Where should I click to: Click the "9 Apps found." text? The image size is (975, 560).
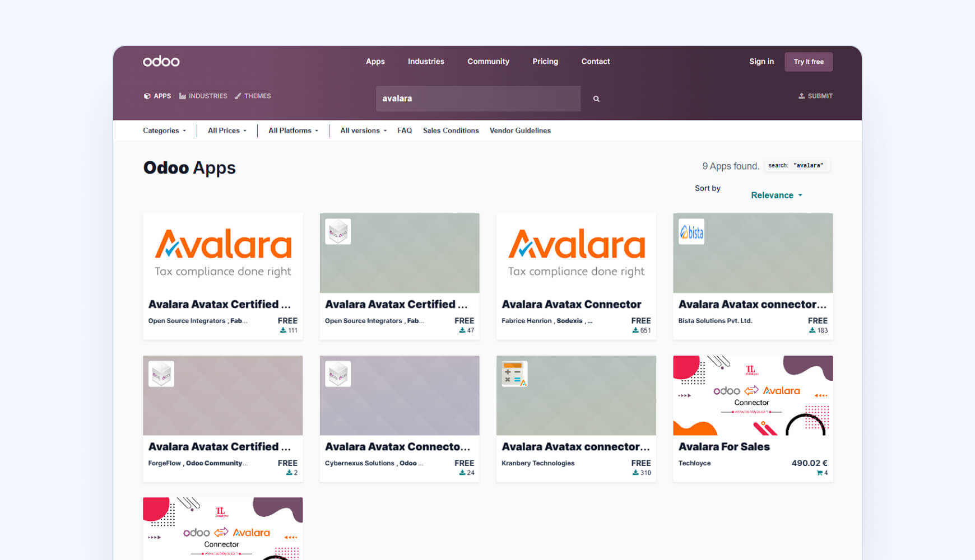[731, 166]
